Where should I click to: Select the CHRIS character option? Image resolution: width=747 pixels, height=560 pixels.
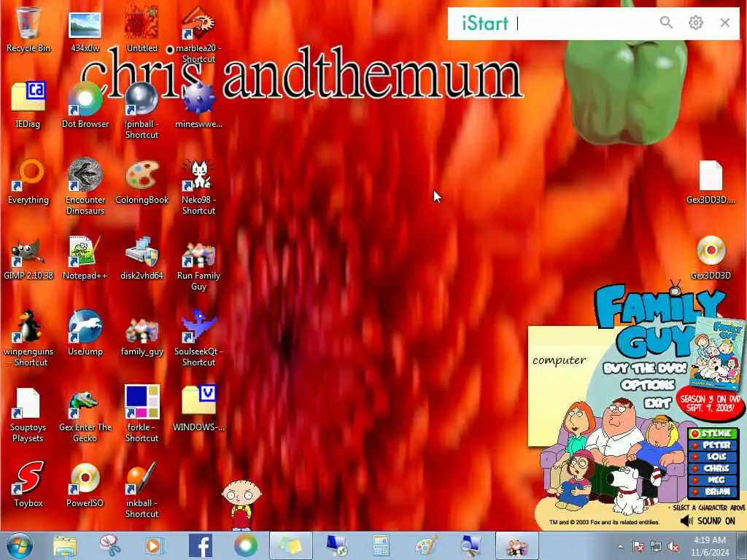pos(713,469)
